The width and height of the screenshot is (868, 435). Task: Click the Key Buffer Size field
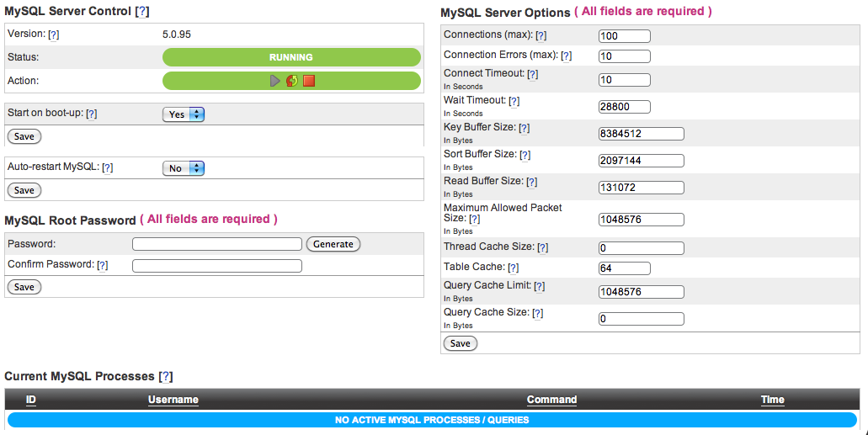641,134
